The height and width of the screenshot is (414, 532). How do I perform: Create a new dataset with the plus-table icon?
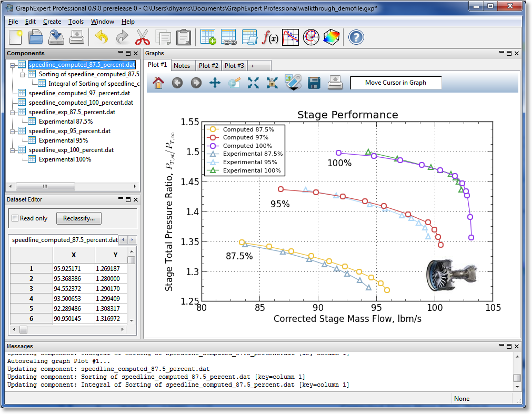coord(208,37)
